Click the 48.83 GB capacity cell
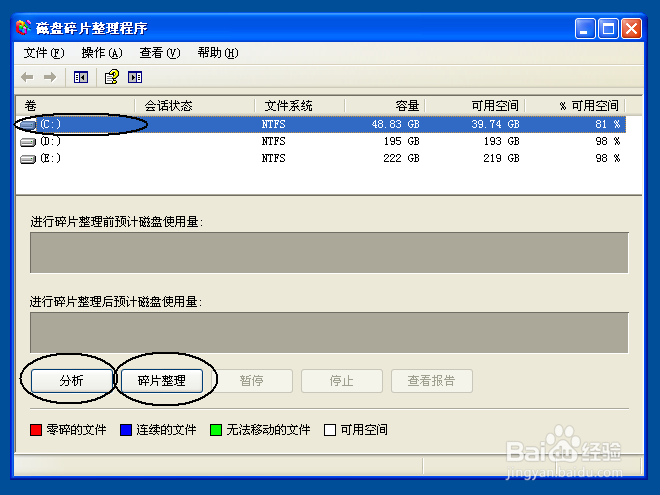 (395, 125)
